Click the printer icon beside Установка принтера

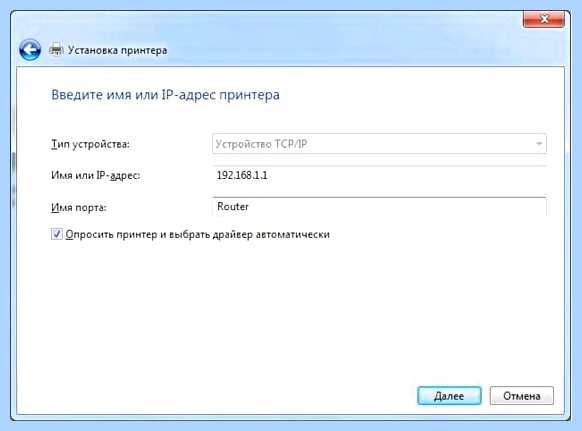56,50
